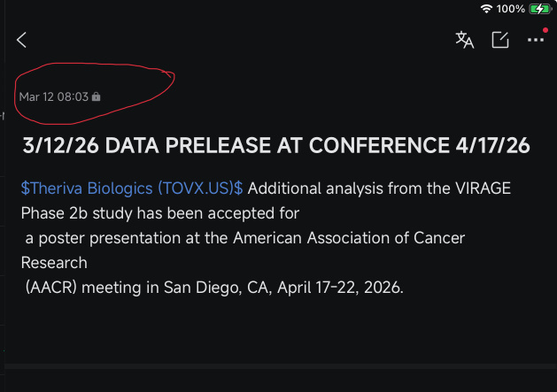Viewport: 557px width, 392px height.
Task: Open the three-dot more options menu
Action: [536, 40]
